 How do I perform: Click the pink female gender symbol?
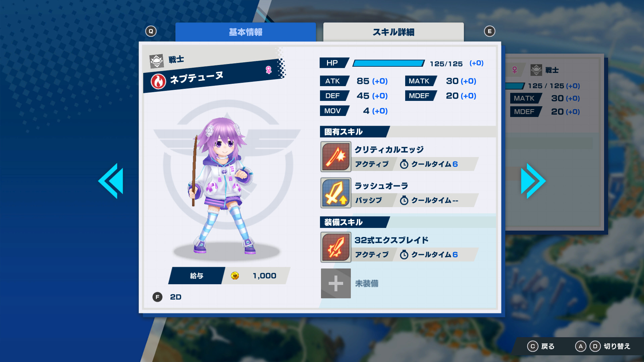click(268, 70)
